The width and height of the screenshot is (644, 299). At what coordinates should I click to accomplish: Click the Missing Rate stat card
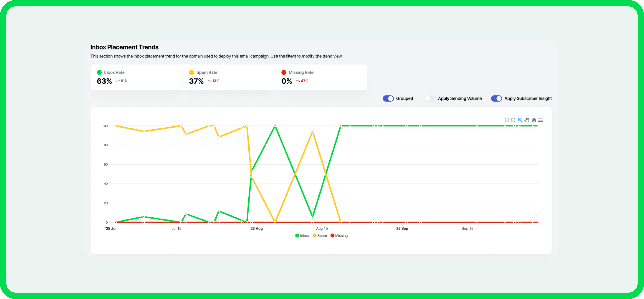(x=321, y=77)
